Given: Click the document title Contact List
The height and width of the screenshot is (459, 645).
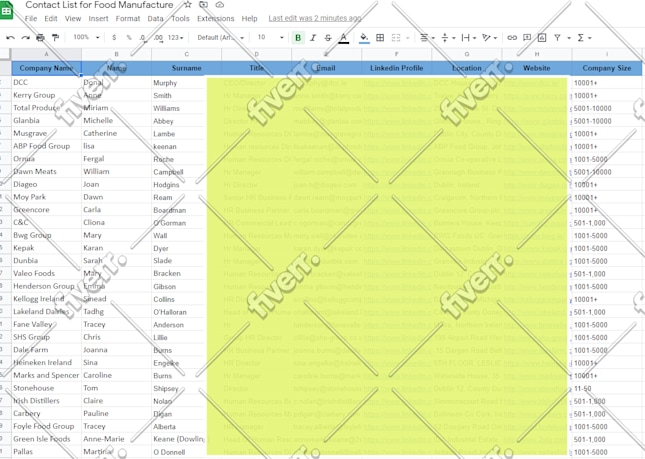Looking at the screenshot, I should [99, 5].
